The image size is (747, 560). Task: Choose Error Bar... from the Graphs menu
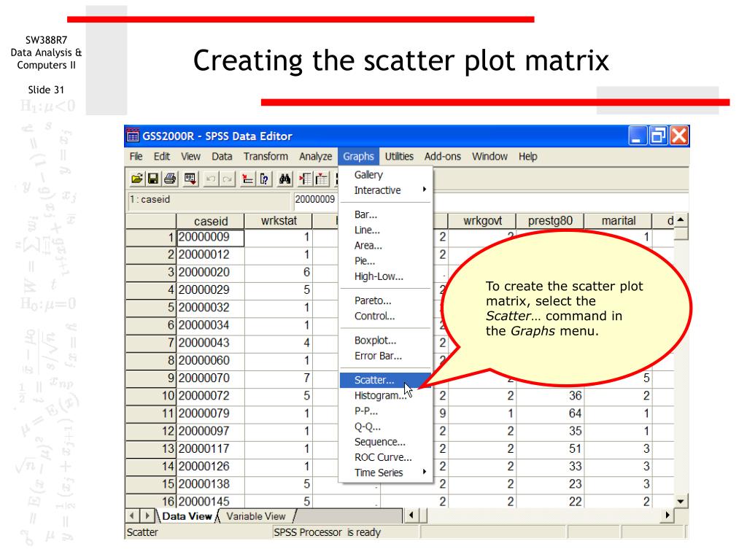pyautogui.click(x=385, y=356)
